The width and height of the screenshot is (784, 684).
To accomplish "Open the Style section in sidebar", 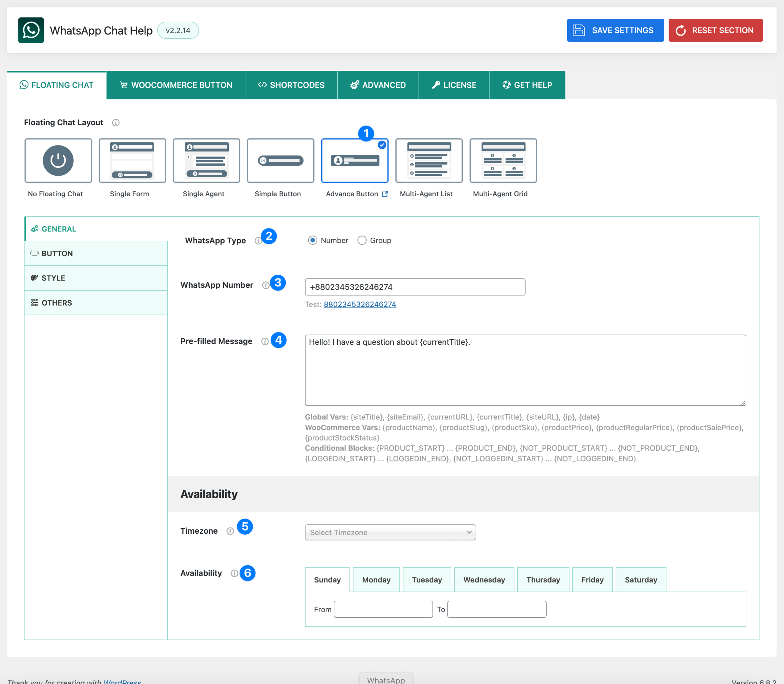I will click(x=96, y=278).
